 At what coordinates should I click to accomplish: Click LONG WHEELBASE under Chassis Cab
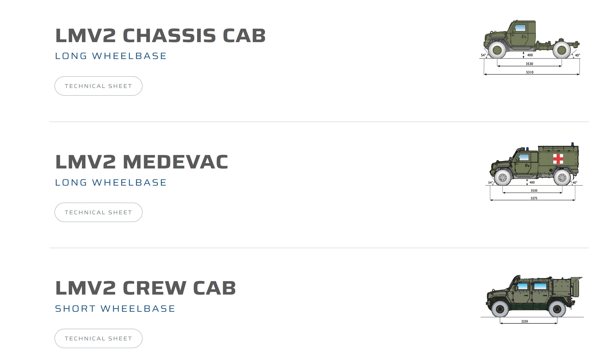111,56
